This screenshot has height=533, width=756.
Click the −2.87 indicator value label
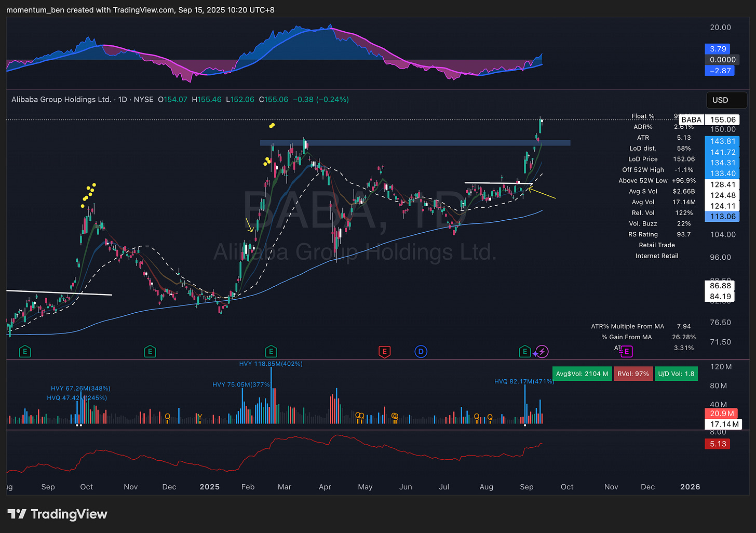[720, 71]
